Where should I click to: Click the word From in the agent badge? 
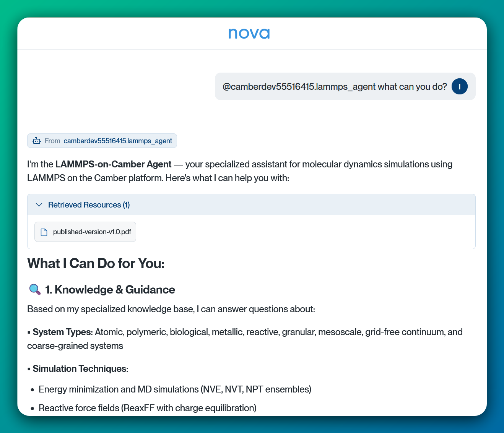click(x=52, y=141)
